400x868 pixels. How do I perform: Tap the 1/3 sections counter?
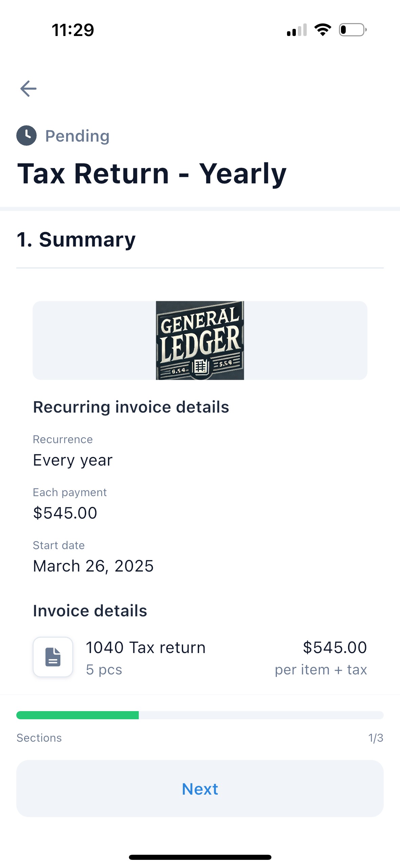click(376, 738)
